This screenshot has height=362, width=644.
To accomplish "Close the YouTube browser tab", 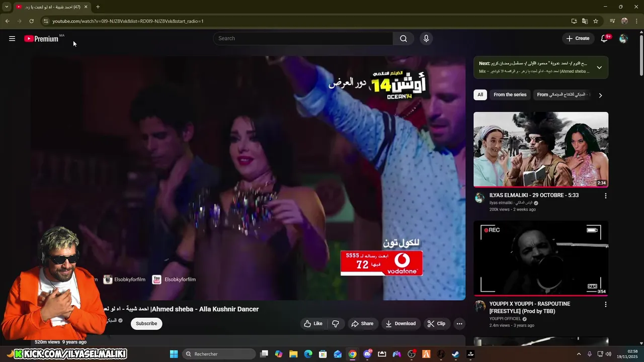I will [x=86, y=7].
